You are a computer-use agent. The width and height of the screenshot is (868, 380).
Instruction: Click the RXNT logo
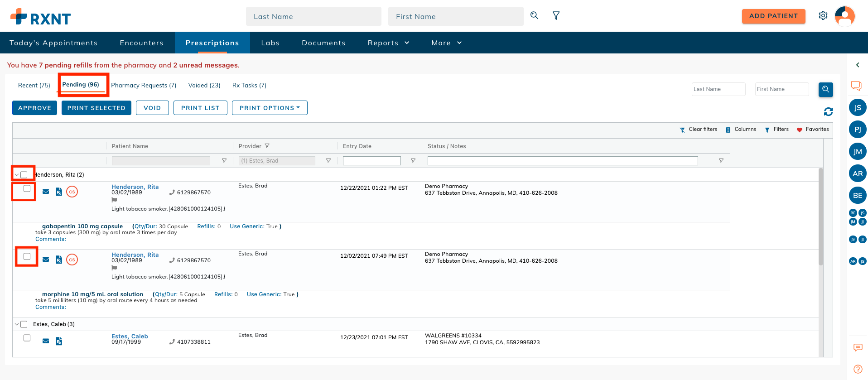pyautogui.click(x=41, y=18)
